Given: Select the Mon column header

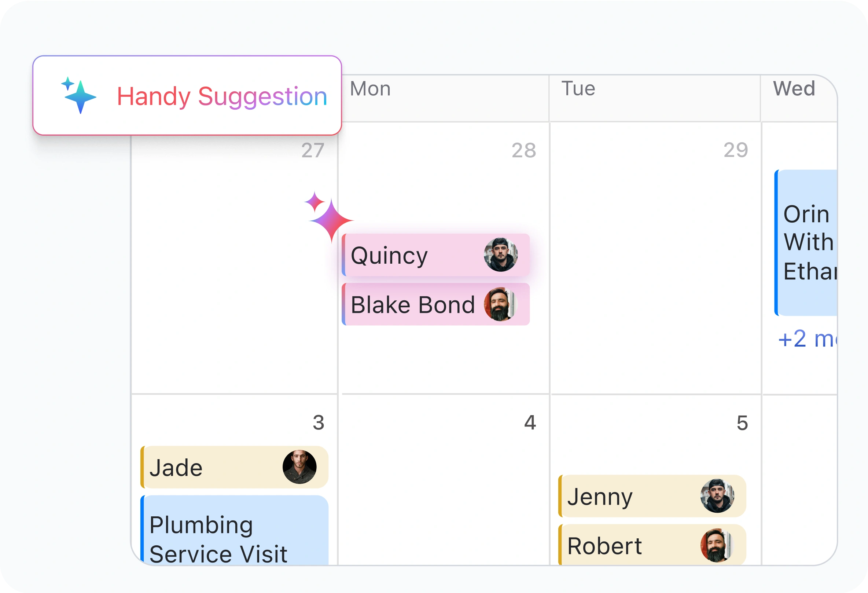Looking at the screenshot, I should click(x=370, y=89).
